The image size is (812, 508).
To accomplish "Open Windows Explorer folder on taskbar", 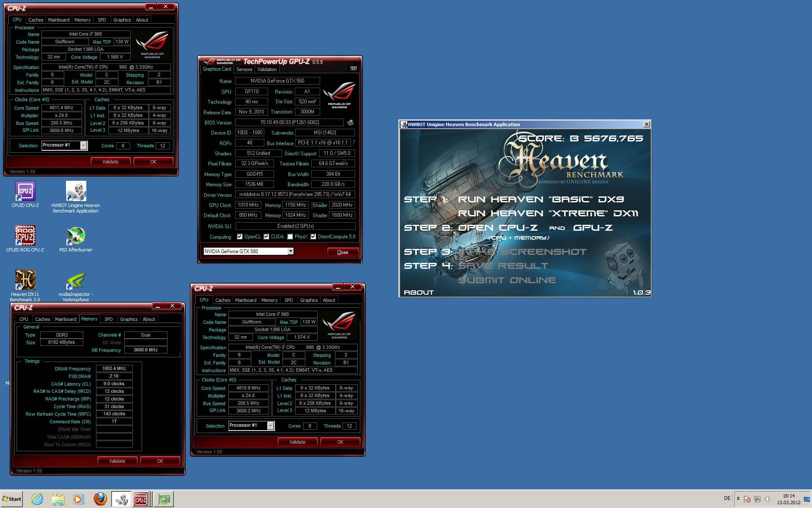I will [x=58, y=499].
